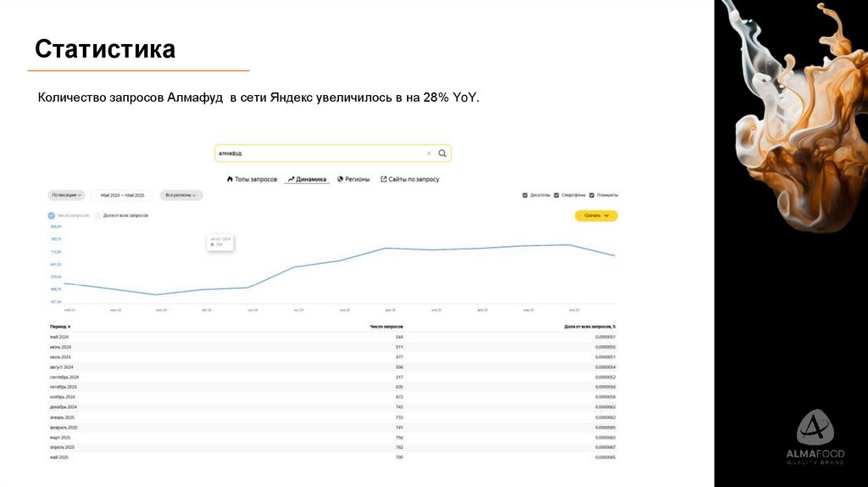
Task: Click the share value in the апрель 2025 row
Action: (x=605, y=447)
